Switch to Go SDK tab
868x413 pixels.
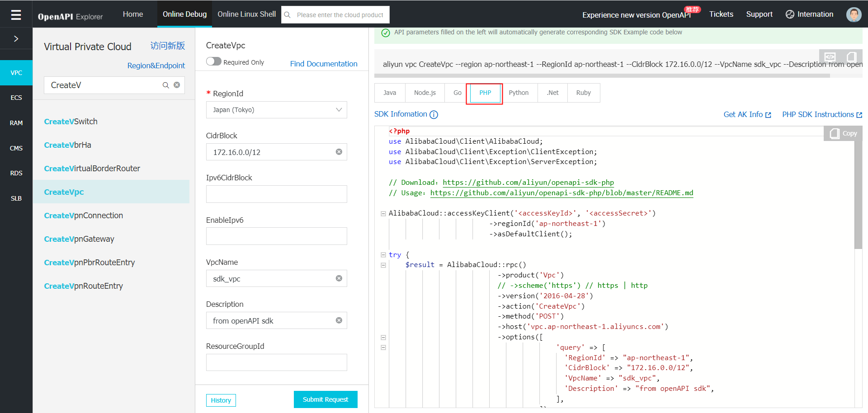coord(458,93)
